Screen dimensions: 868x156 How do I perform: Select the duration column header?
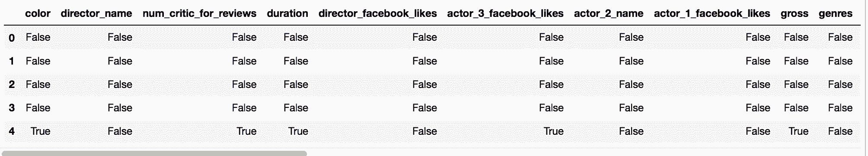(x=287, y=13)
